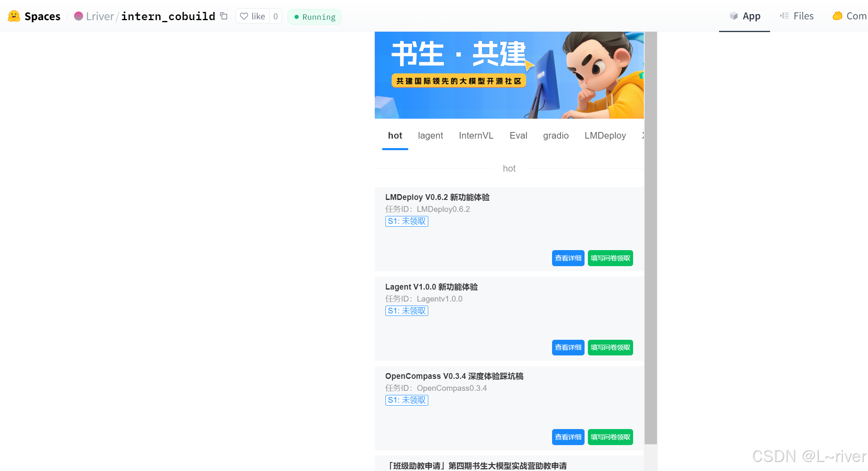The image size is (868, 471).
Task: Select the gradio tab
Action: click(x=556, y=136)
